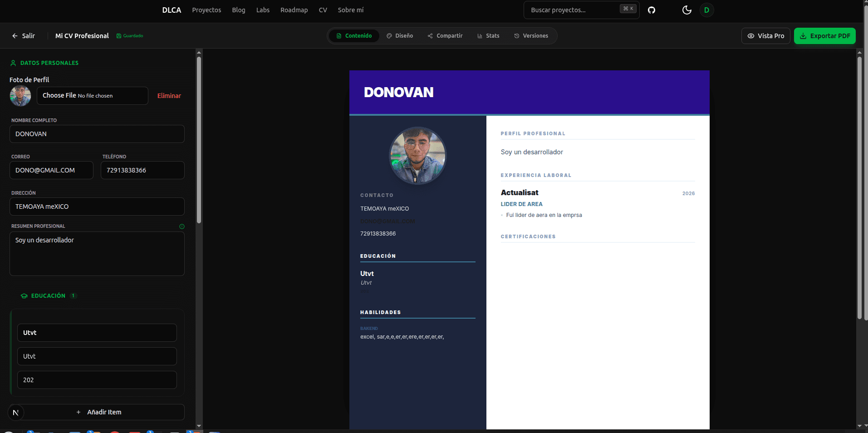The width and height of the screenshot is (868, 433).
Task: Focus the bold Utvt education title field
Action: click(x=97, y=333)
